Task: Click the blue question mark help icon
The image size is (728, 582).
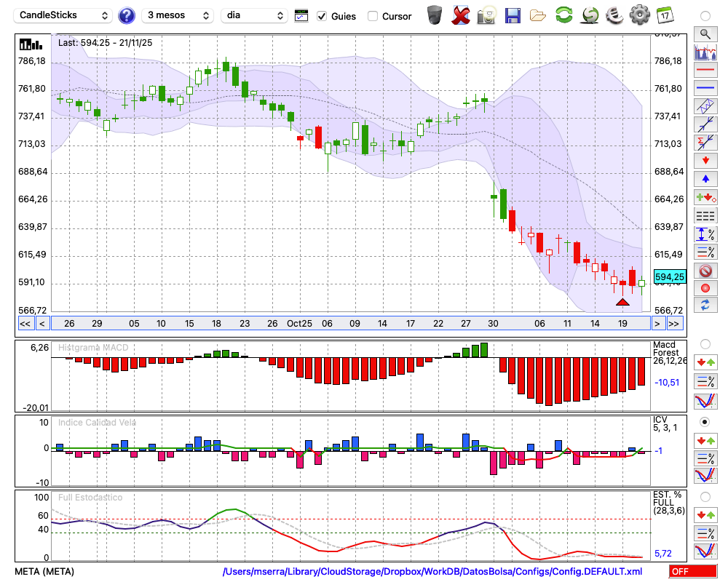Action: pyautogui.click(x=127, y=15)
